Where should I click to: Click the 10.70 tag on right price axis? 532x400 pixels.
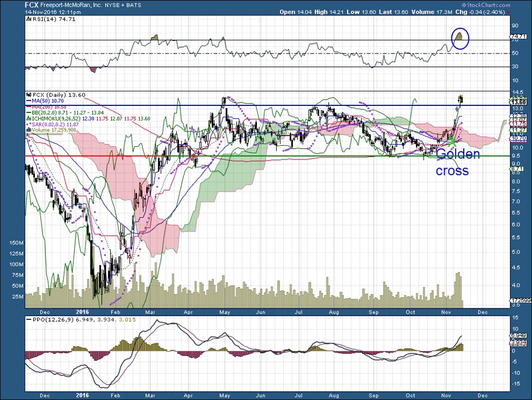[x=519, y=138]
